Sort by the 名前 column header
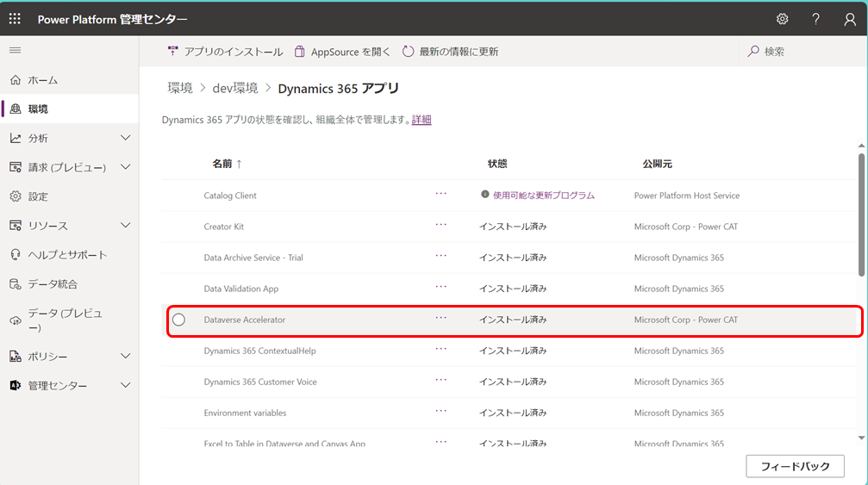 227,164
